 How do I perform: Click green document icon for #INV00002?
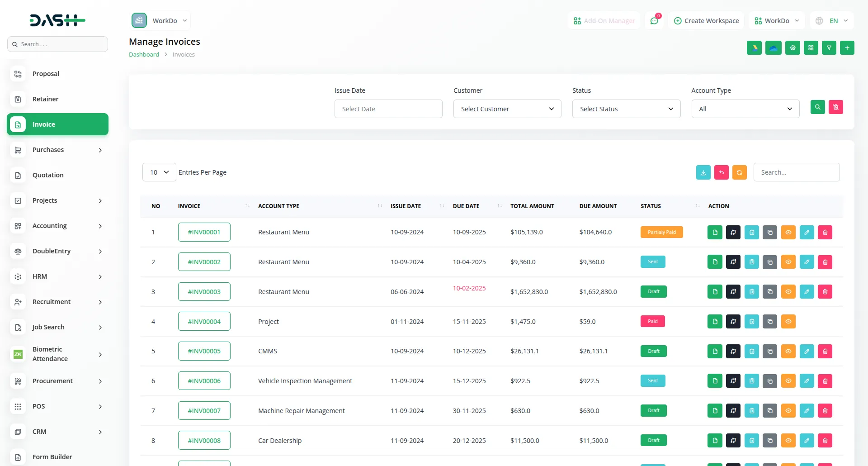pos(715,262)
